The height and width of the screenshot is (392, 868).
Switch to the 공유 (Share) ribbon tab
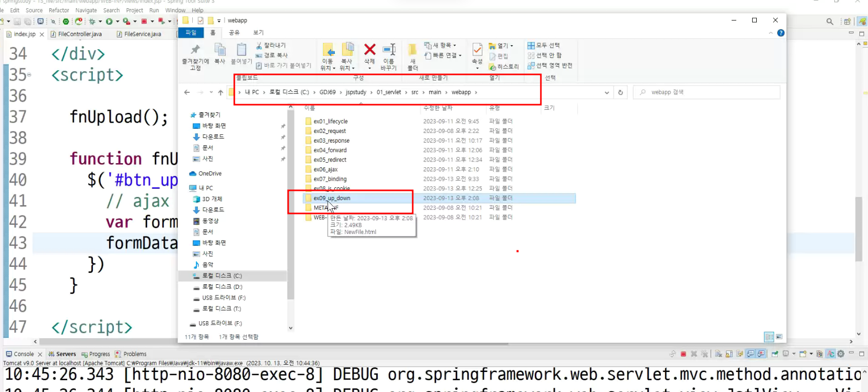(x=234, y=33)
